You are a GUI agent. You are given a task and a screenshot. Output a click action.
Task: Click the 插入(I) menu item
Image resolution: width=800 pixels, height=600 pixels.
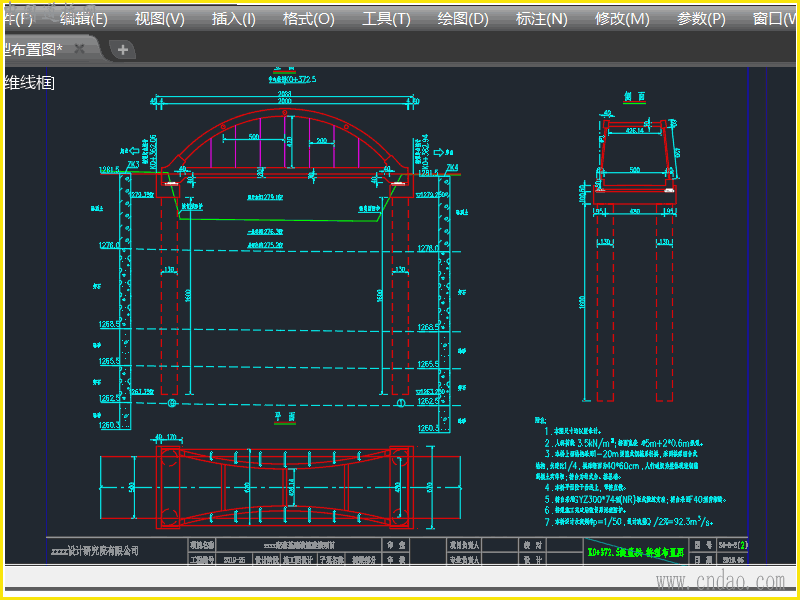click(x=233, y=19)
